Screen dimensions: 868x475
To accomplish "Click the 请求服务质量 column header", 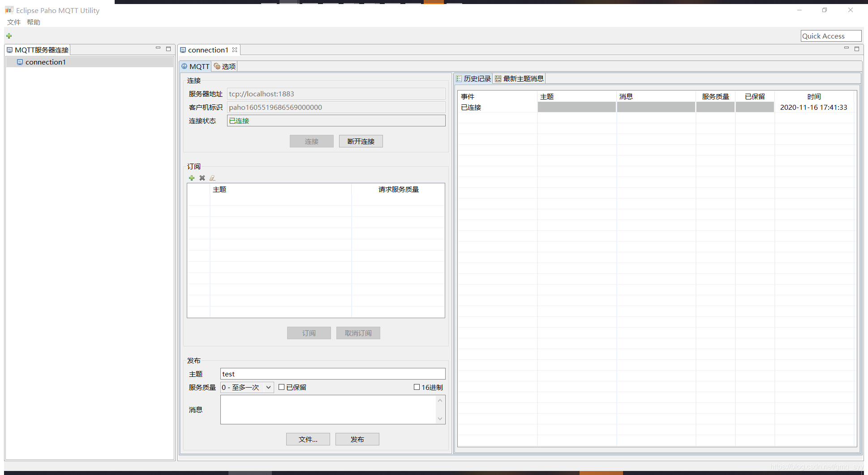I will 399,190.
